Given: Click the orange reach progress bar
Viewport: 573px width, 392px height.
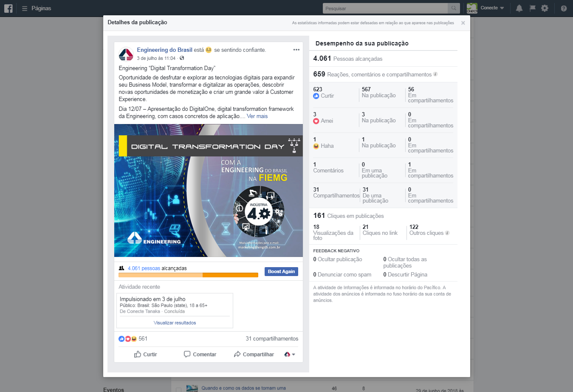Looking at the screenshot, I should [x=188, y=275].
